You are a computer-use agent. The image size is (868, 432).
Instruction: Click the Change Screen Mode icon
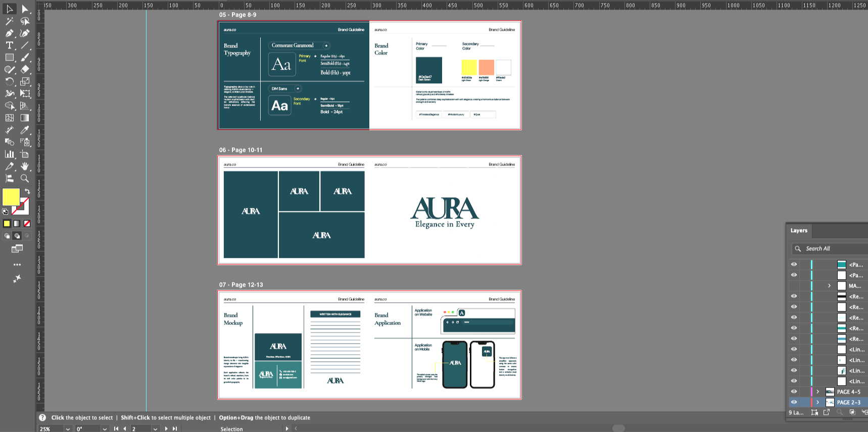pos(17,248)
